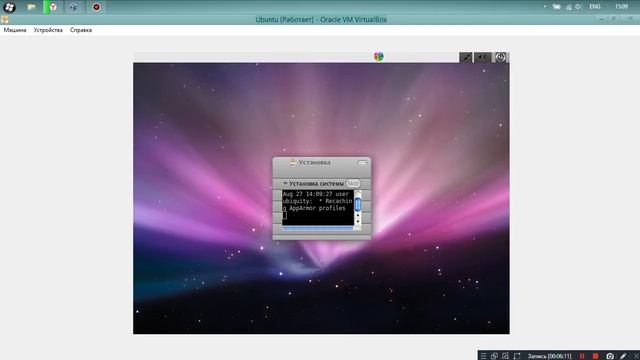This screenshot has width=640, height=360.
Task: Collapse the Установка системы expander
Action: pyautogui.click(x=285, y=184)
